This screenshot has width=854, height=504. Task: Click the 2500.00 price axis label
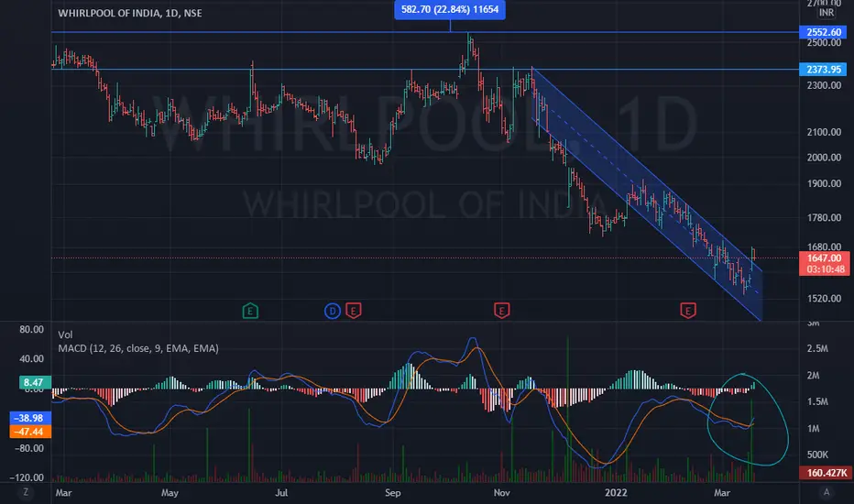coord(824,43)
